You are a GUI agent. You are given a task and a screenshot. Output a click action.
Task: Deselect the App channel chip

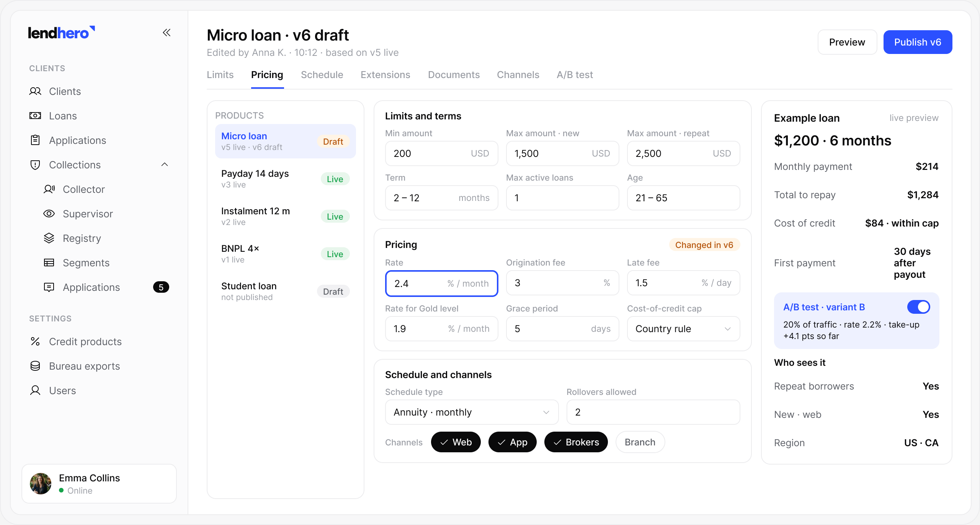click(512, 442)
